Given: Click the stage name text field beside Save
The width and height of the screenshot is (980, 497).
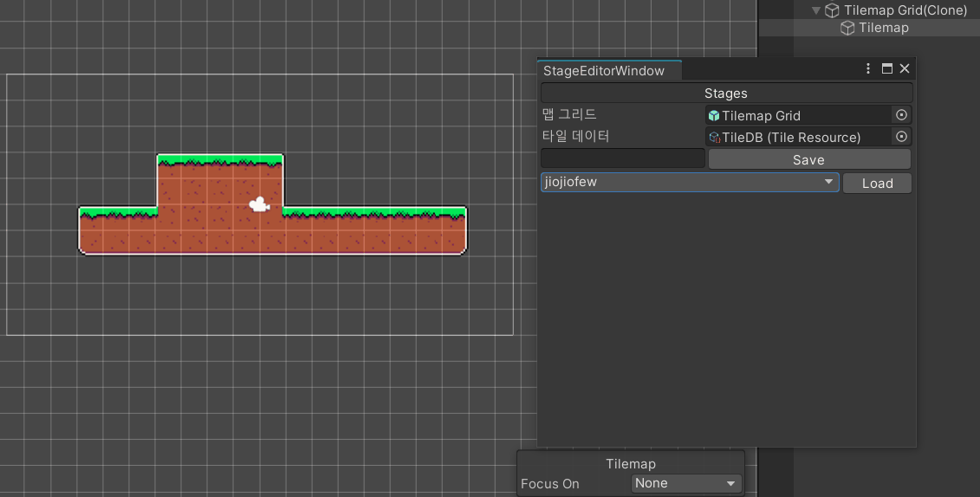Looking at the screenshot, I should 622,158.
